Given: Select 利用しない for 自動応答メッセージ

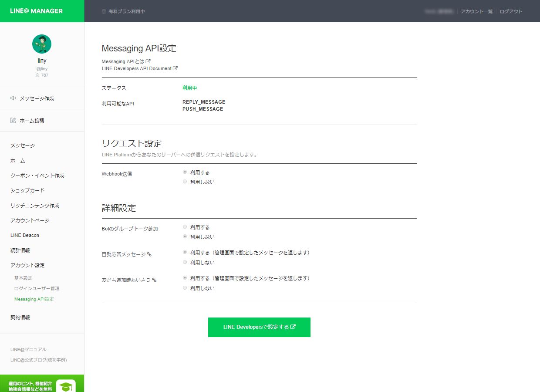Looking at the screenshot, I should pos(185,262).
